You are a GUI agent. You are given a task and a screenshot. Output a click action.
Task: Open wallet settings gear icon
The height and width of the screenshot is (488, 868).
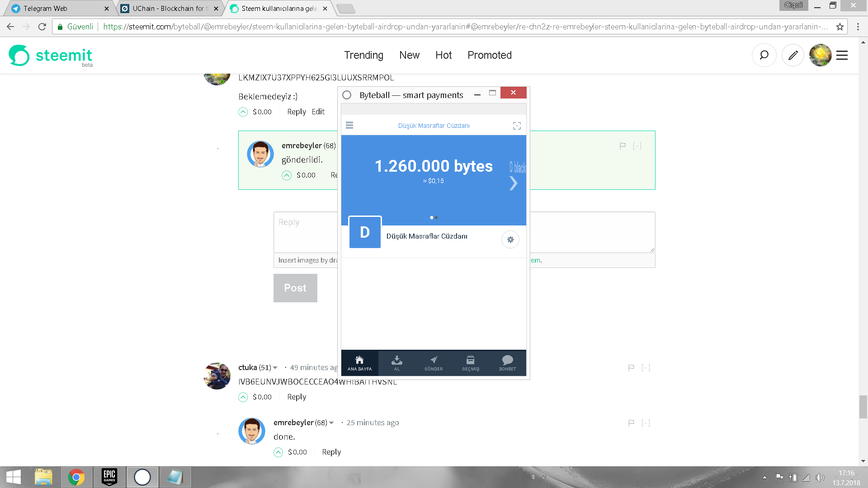pos(510,239)
